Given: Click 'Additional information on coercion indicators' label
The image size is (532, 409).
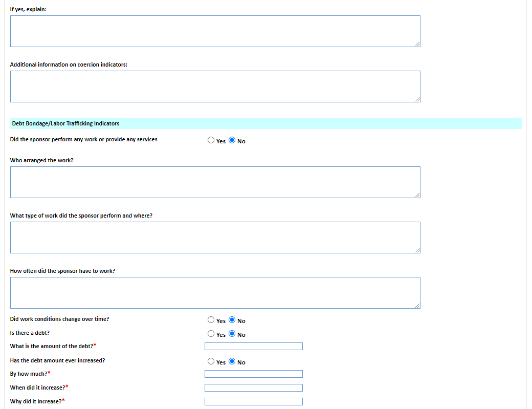Looking at the screenshot, I should point(69,64).
